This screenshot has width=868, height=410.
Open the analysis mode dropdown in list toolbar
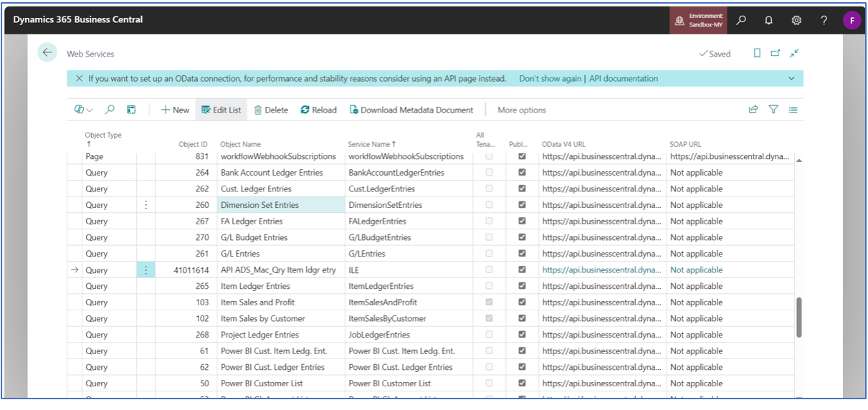tap(84, 110)
